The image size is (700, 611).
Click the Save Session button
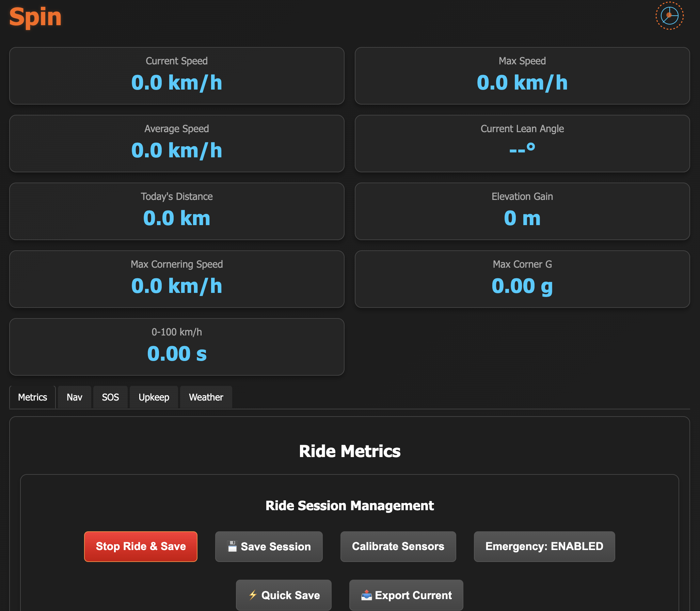269,546
